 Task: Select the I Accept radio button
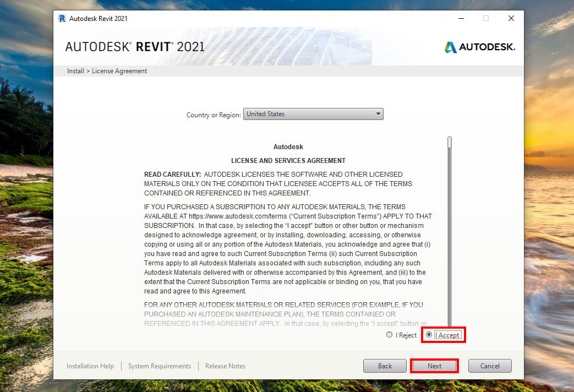[429, 335]
